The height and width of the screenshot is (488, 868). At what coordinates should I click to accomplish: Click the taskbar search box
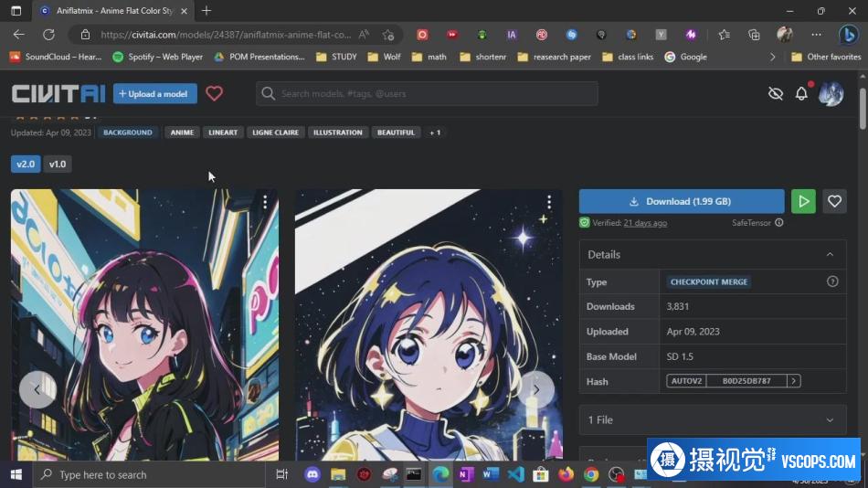pos(150,474)
